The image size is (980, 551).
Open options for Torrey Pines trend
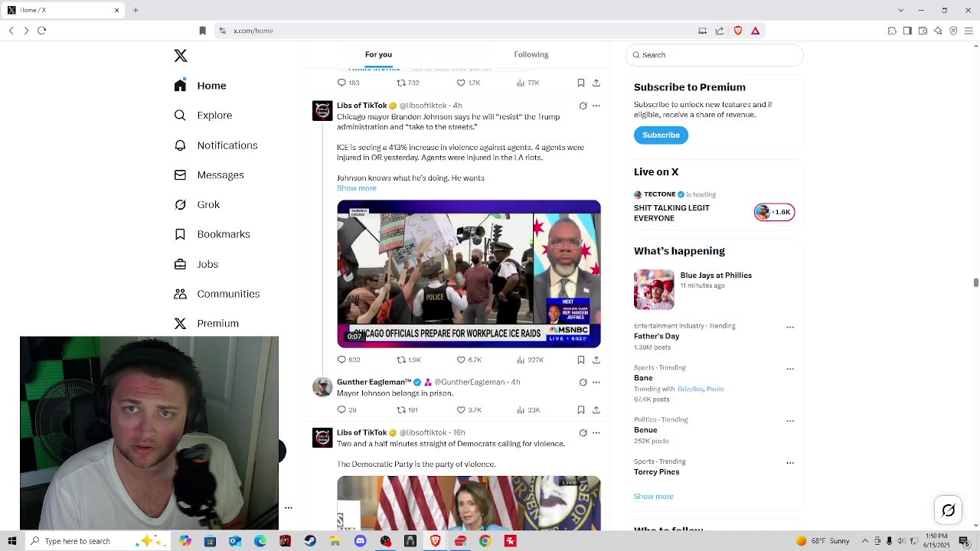[790, 463]
